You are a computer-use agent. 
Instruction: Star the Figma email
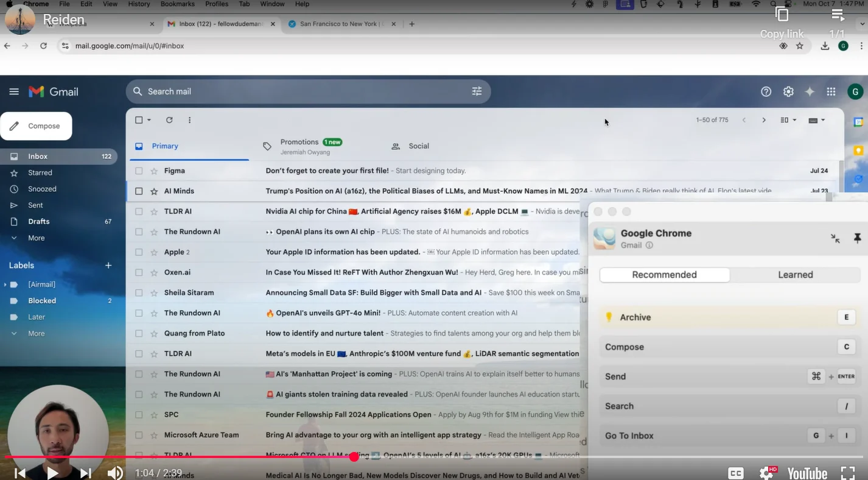(154, 171)
